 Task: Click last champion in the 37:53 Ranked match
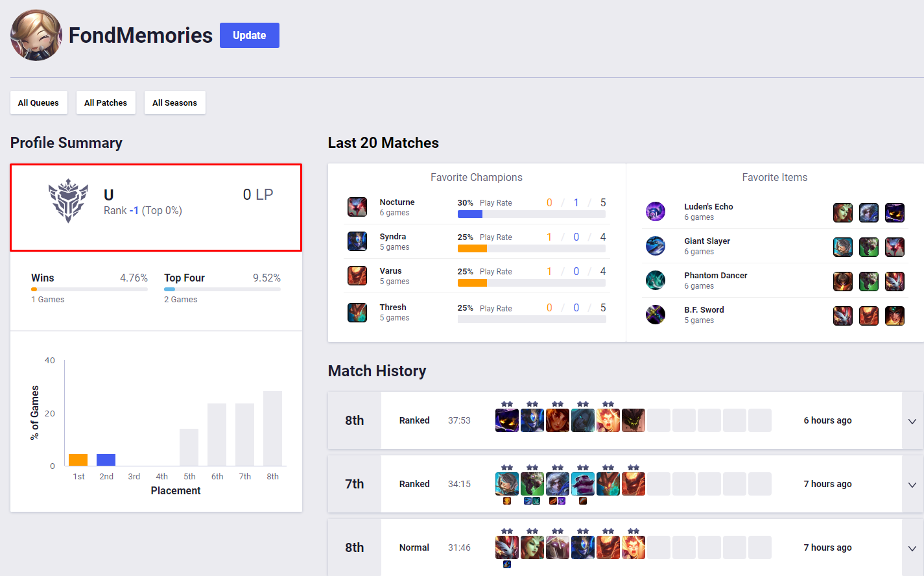click(634, 420)
